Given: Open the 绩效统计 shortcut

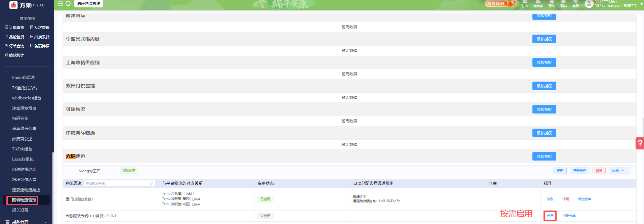Looking at the screenshot, I should coord(14,55).
